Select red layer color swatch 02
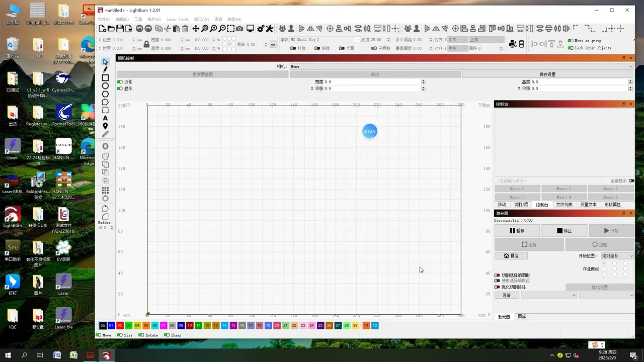 [x=120, y=325]
